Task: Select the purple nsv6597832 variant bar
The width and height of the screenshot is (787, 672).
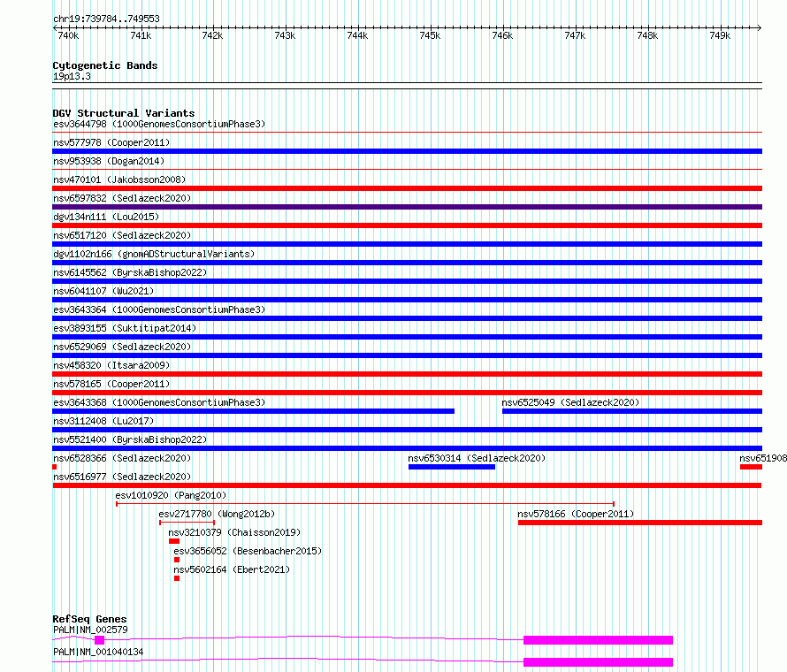Action: (x=408, y=207)
